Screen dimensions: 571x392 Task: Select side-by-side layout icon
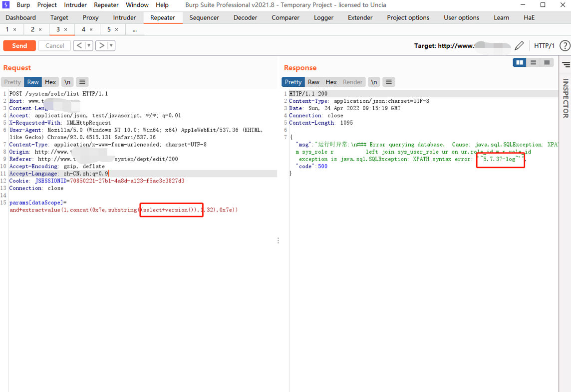tap(520, 63)
